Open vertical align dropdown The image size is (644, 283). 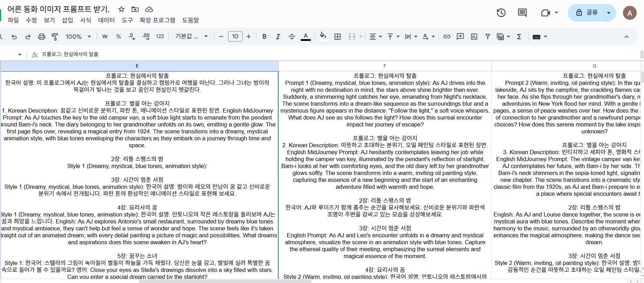[x=393, y=37]
